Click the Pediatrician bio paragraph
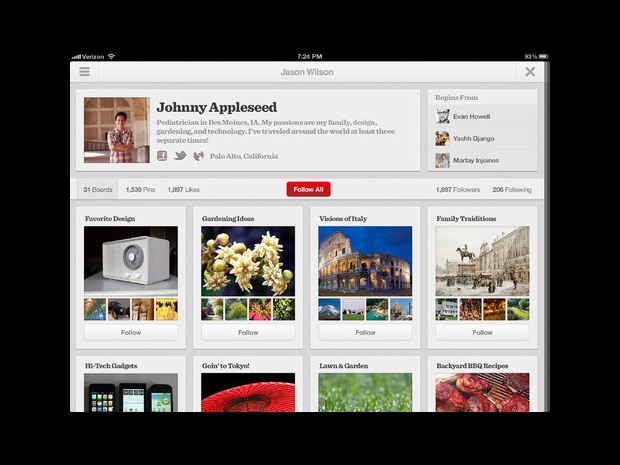The height and width of the screenshot is (465, 620). [x=275, y=131]
